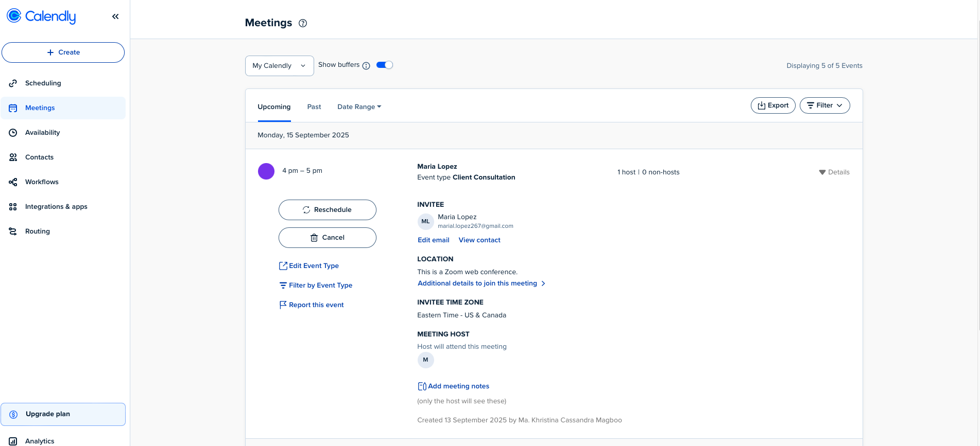The image size is (980, 446).
Task: Open Contacts from the sidebar
Action: [39, 157]
